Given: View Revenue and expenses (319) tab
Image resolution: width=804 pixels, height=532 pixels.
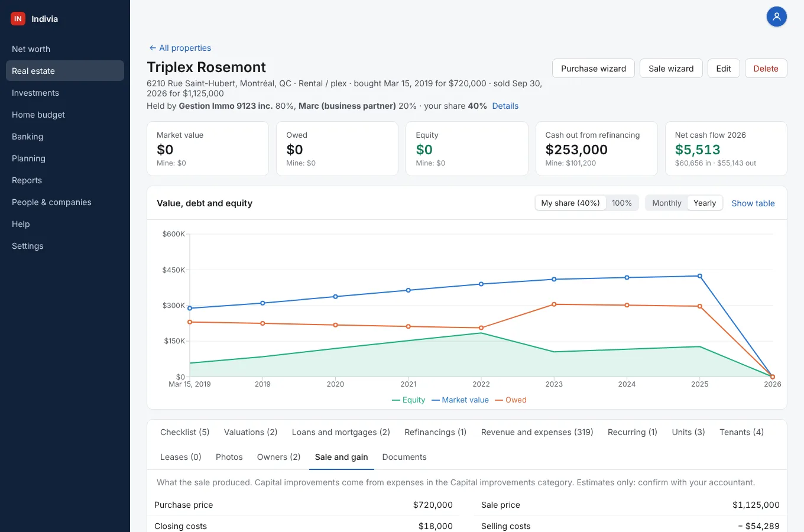Looking at the screenshot, I should 537,432.
